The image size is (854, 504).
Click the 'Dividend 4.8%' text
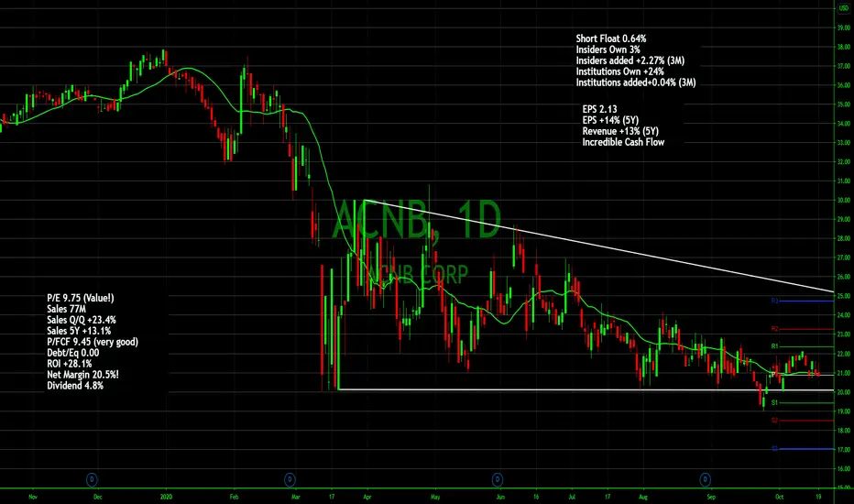74,385
